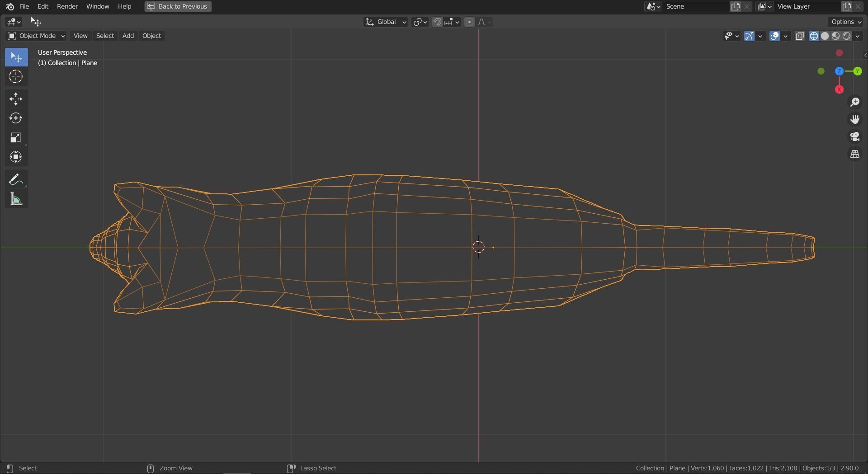Browse scenes with the scene icon dropdown
Image resolution: width=868 pixels, height=474 pixels.
point(654,6)
